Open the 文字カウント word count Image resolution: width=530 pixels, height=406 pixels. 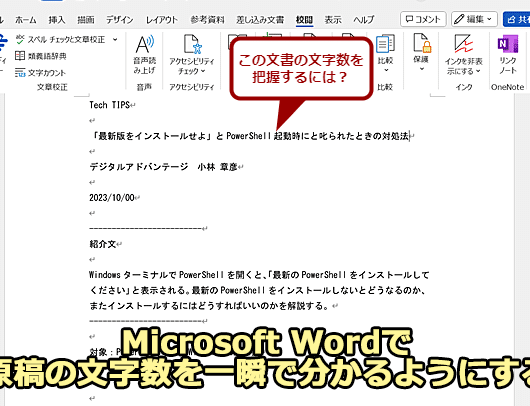40,73
